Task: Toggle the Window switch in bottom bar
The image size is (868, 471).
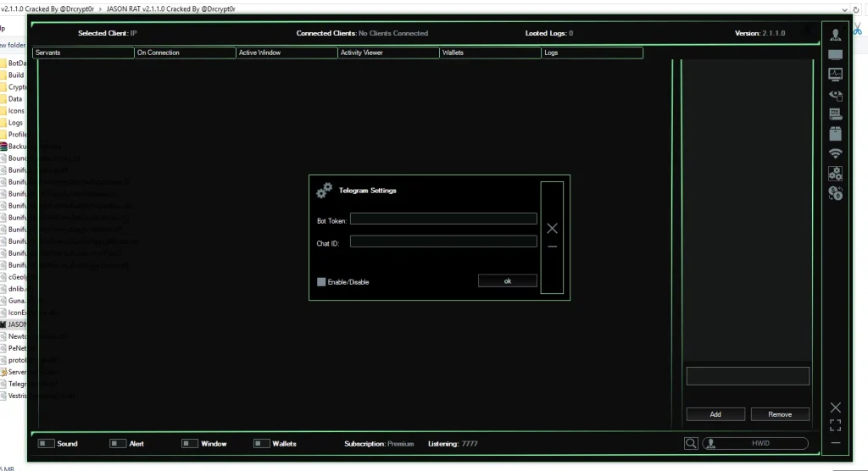Action: pos(190,443)
